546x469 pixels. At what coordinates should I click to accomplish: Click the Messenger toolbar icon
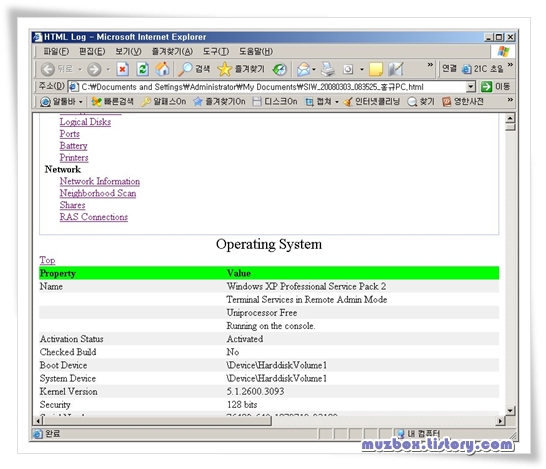[x=396, y=69]
